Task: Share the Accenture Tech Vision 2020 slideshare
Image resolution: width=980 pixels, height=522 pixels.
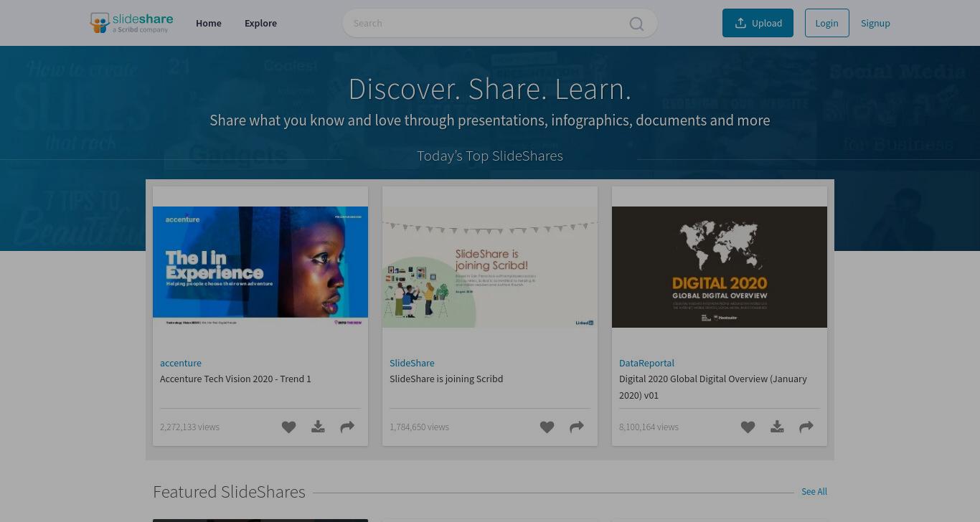Action: pyautogui.click(x=347, y=427)
